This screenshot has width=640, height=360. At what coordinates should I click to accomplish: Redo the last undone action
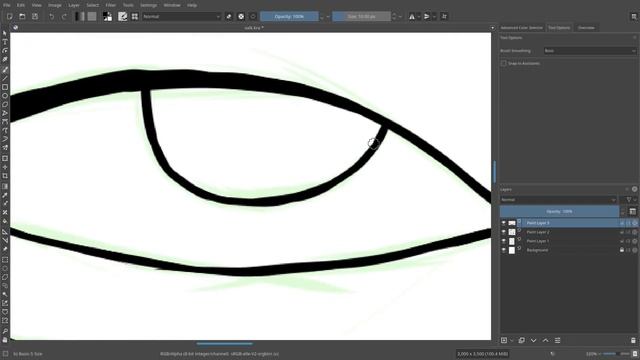coord(64,16)
